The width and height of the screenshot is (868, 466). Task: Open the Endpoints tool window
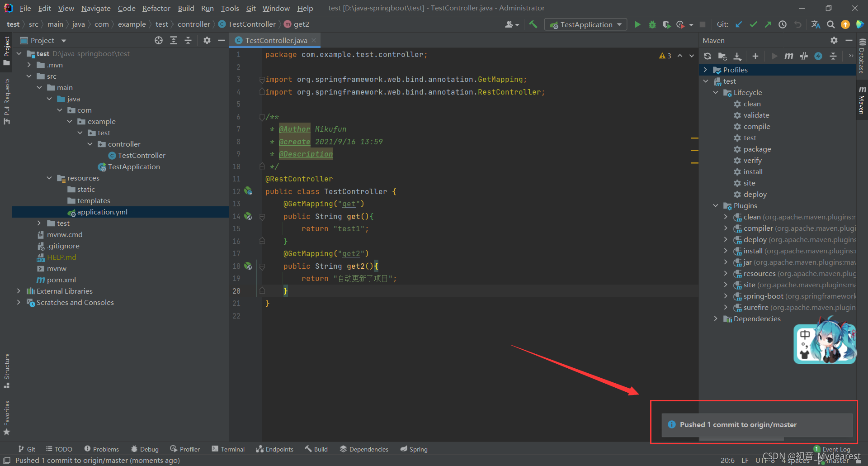click(x=275, y=449)
